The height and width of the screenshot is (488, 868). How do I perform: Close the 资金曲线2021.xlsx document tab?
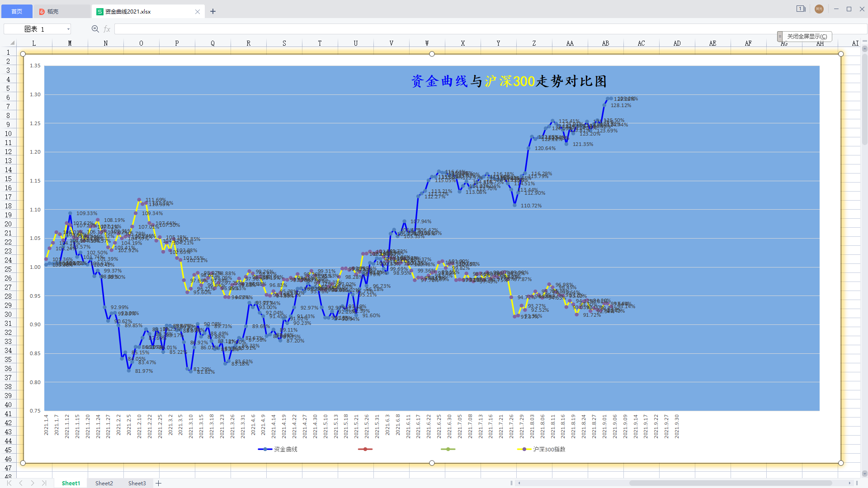tap(198, 12)
